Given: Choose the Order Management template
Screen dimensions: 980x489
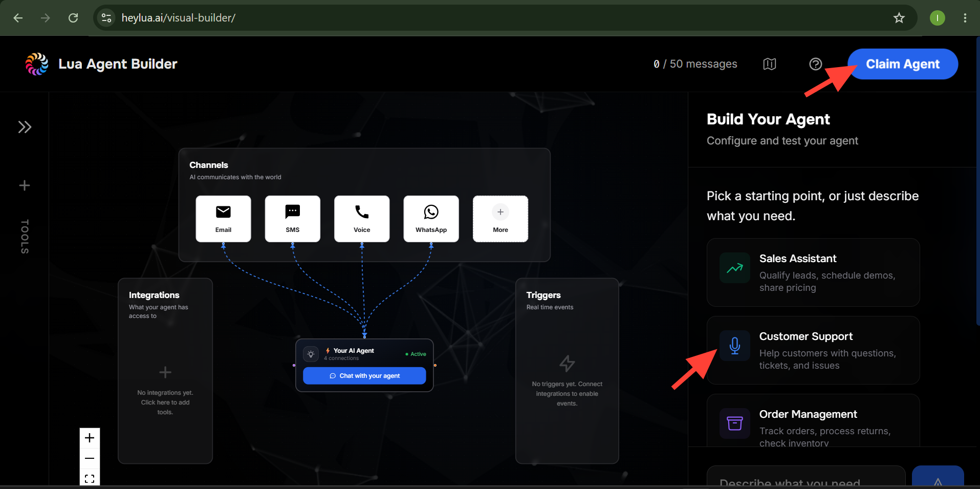Looking at the screenshot, I should (x=813, y=421).
